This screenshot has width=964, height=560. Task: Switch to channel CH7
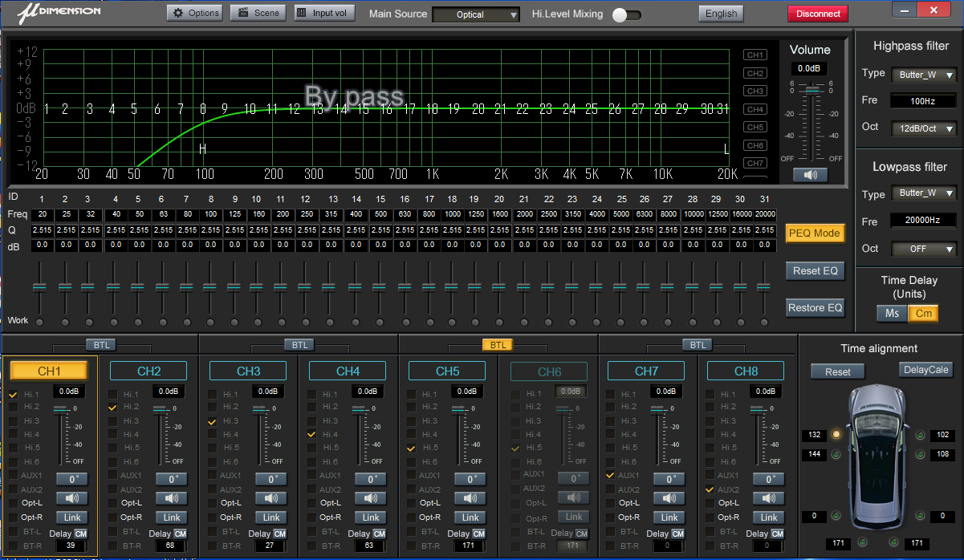tap(646, 371)
